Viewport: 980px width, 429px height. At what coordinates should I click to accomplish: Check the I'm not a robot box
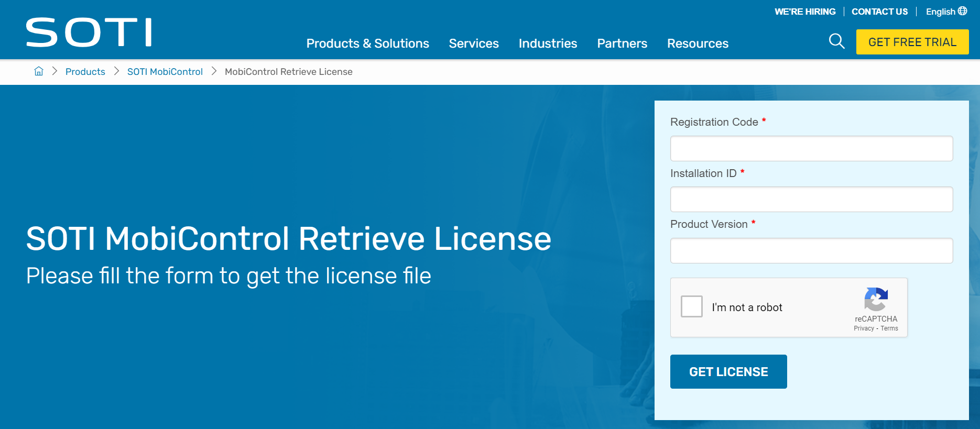pyautogui.click(x=691, y=306)
